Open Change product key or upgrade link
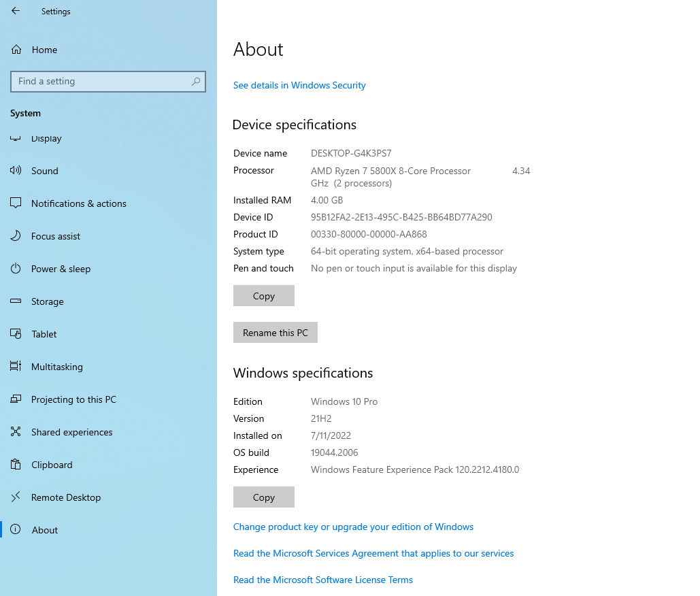Viewport: 700px width, 596px height. coord(353,527)
